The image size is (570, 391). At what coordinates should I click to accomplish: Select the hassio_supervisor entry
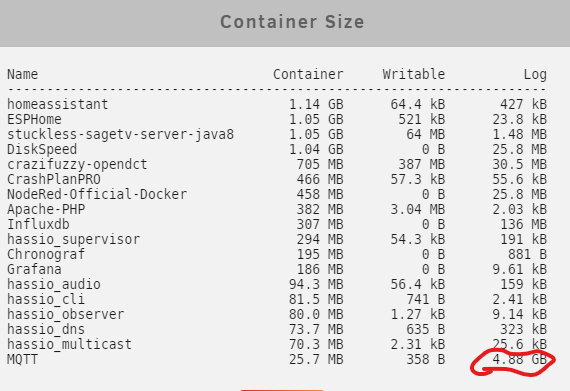pos(73,239)
